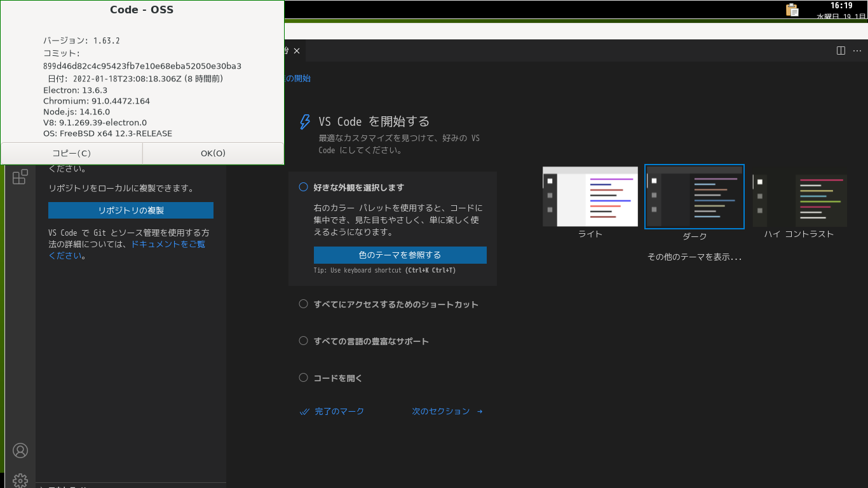868x488 pixels.
Task: Click the arrow after 次のセクション
Action: coord(480,412)
